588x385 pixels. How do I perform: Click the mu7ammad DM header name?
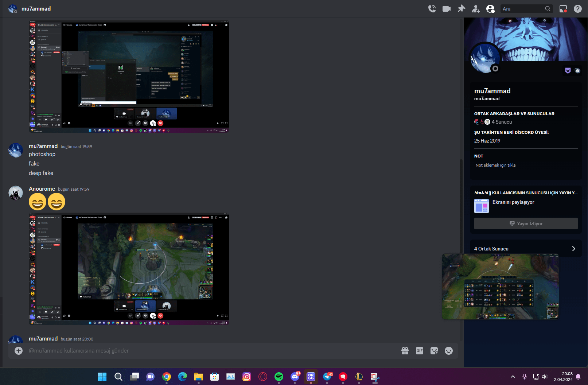[x=36, y=9]
